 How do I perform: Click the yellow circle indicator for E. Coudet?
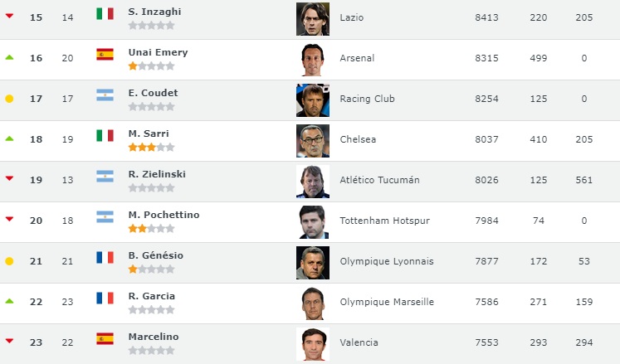tap(9, 99)
